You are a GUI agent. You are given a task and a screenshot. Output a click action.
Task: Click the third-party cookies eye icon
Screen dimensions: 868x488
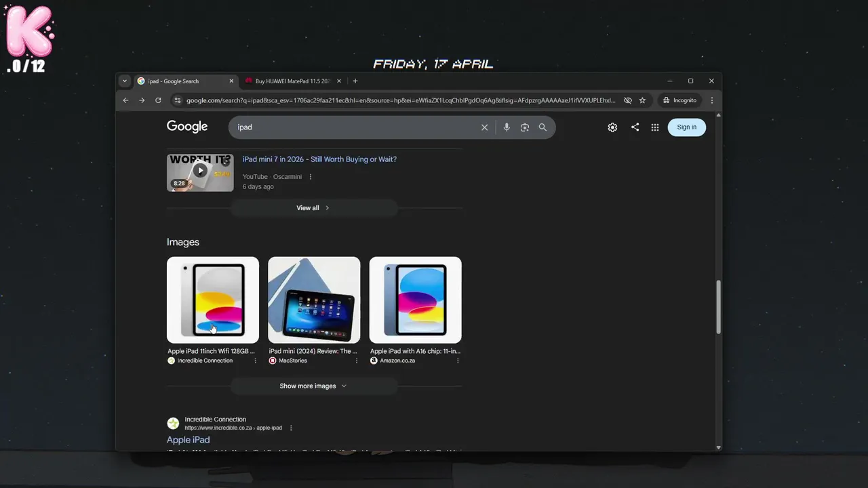click(x=628, y=100)
